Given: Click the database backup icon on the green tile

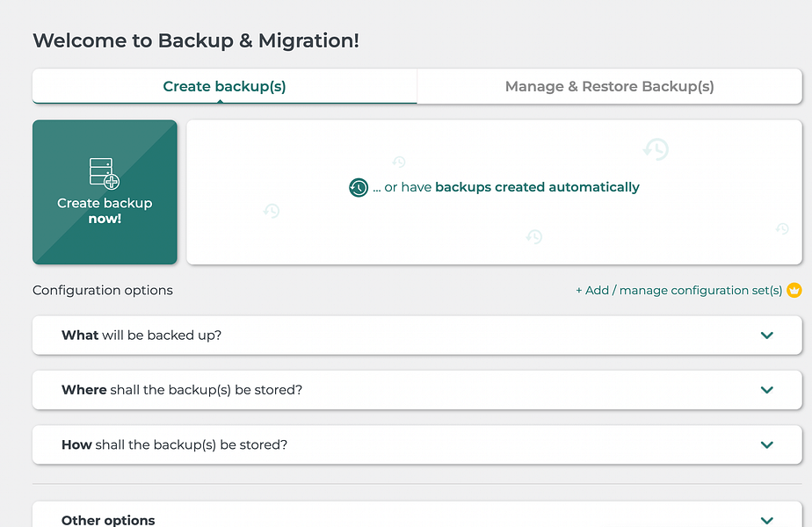Looking at the screenshot, I should (x=105, y=172).
